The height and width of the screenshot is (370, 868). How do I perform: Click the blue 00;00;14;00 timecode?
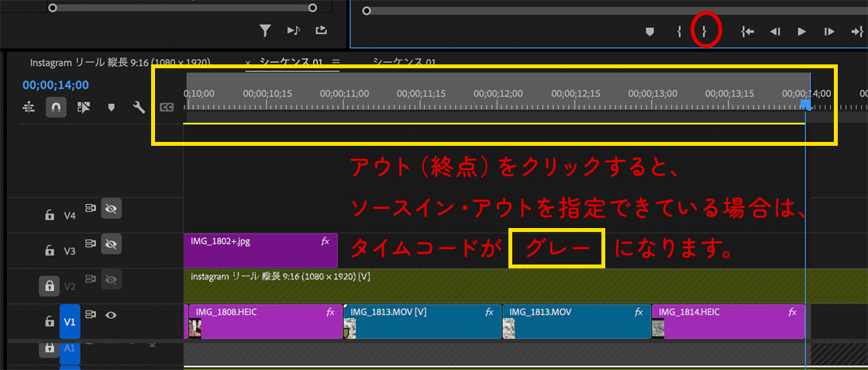[x=56, y=85]
